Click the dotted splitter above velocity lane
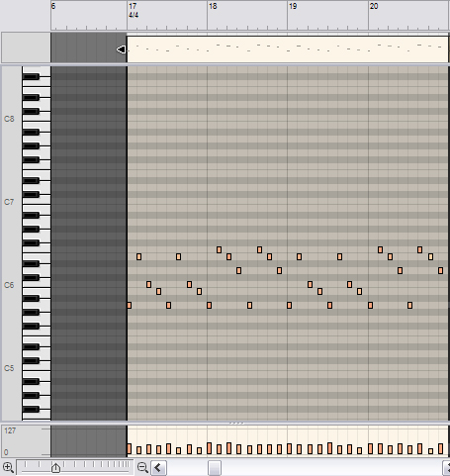Screen dimensions: 450x476 pyautogui.click(x=236, y=423)
